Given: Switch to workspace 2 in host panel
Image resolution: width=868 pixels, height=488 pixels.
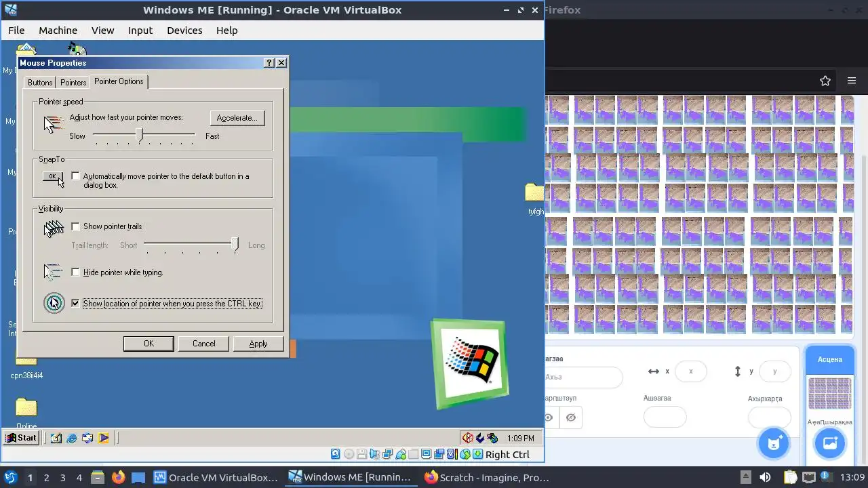Looking at the screenshot, I should pyautogui.click(x=46, y=478).
